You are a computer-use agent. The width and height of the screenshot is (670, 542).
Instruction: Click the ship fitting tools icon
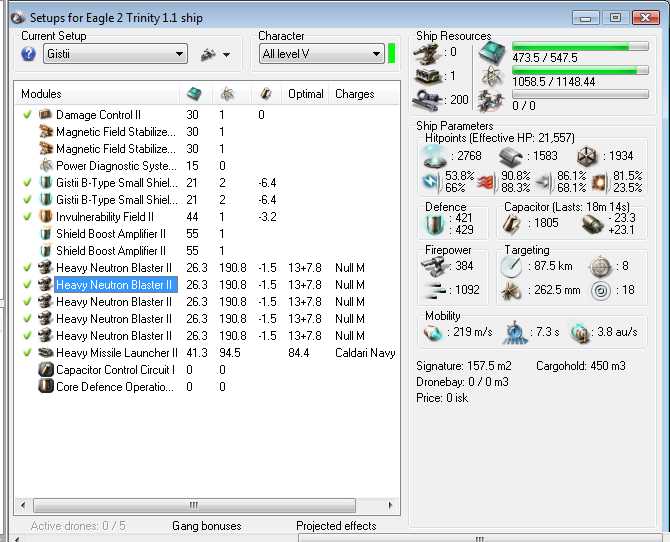(209, 54)
